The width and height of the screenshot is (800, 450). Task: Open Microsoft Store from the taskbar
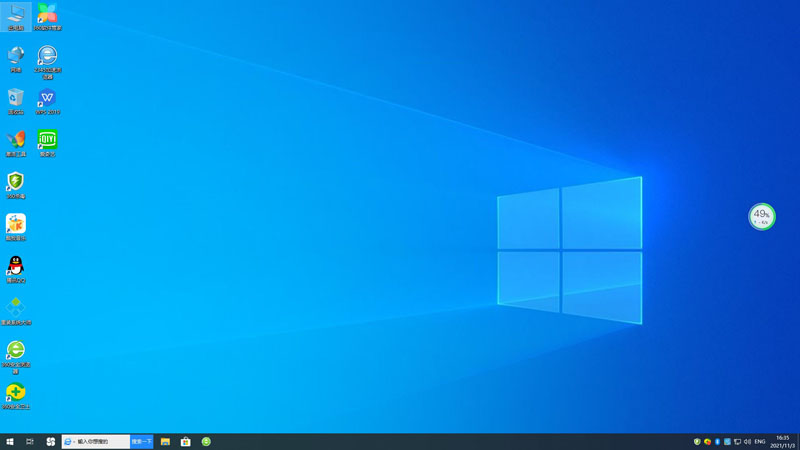185,441
